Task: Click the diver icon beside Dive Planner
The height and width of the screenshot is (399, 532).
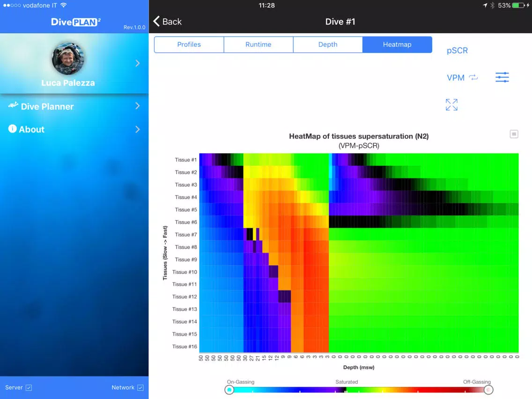Action: click(x=13, y=105)
